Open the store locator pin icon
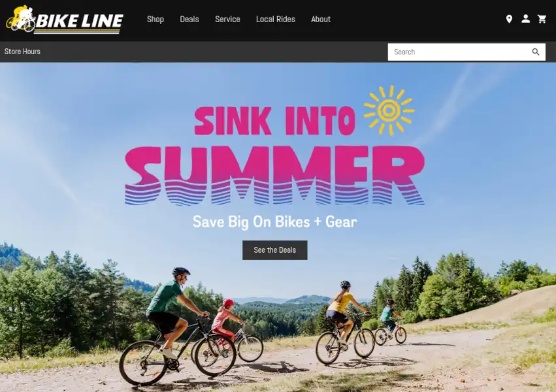556x392 pixels. [509, 19]
